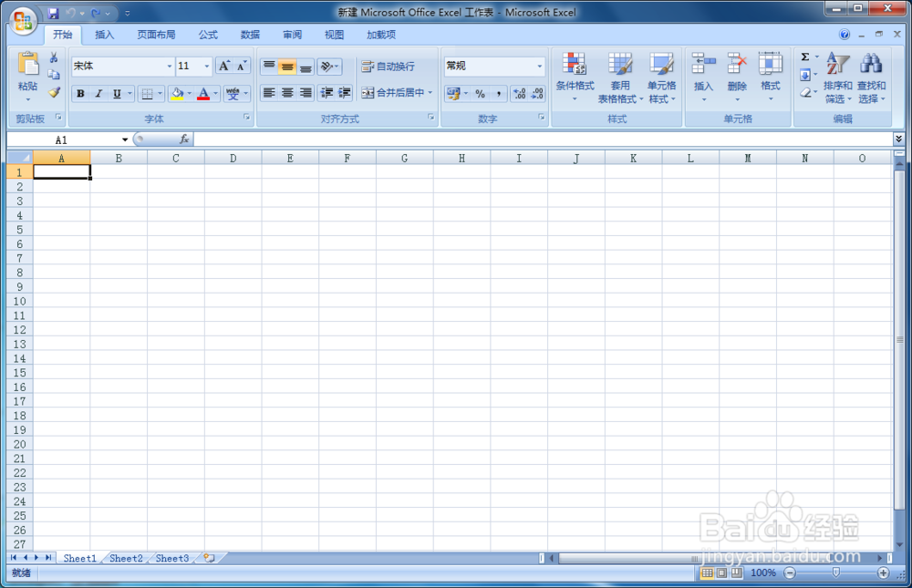
Task: Open merge and center dropdown arrow
Action: (430, 92)
